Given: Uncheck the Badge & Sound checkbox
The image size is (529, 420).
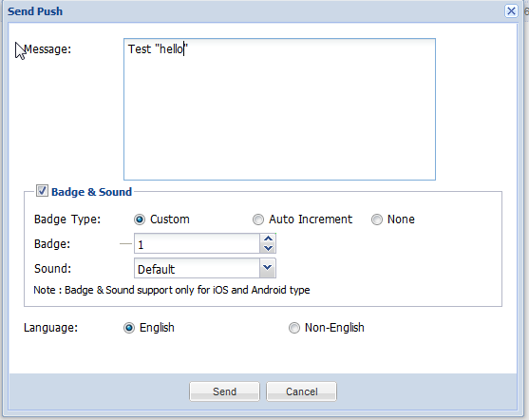Looking at the screenshot, I should coord(42,191).
